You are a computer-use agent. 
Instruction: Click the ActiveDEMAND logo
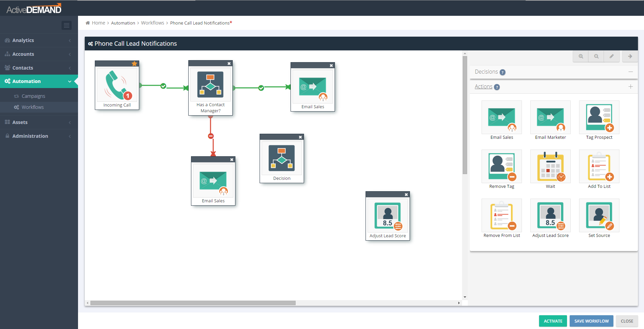tap(34, 9)
